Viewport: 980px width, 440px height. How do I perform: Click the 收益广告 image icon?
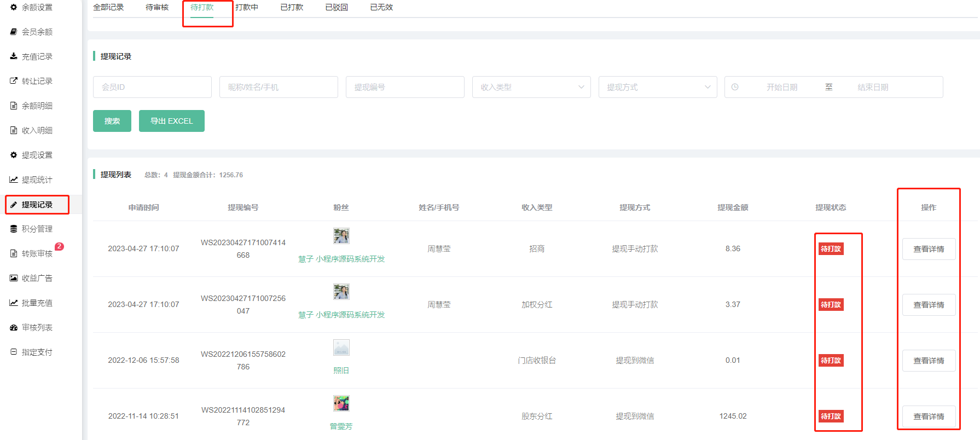pos(14,278)
